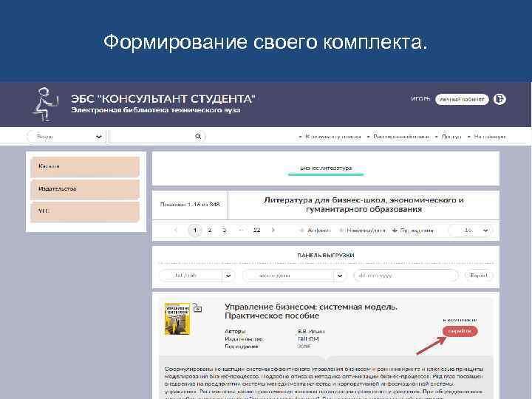Open the last link in the top navigation
The width and height of the screenshot is (532, 399).
[490, 137]
